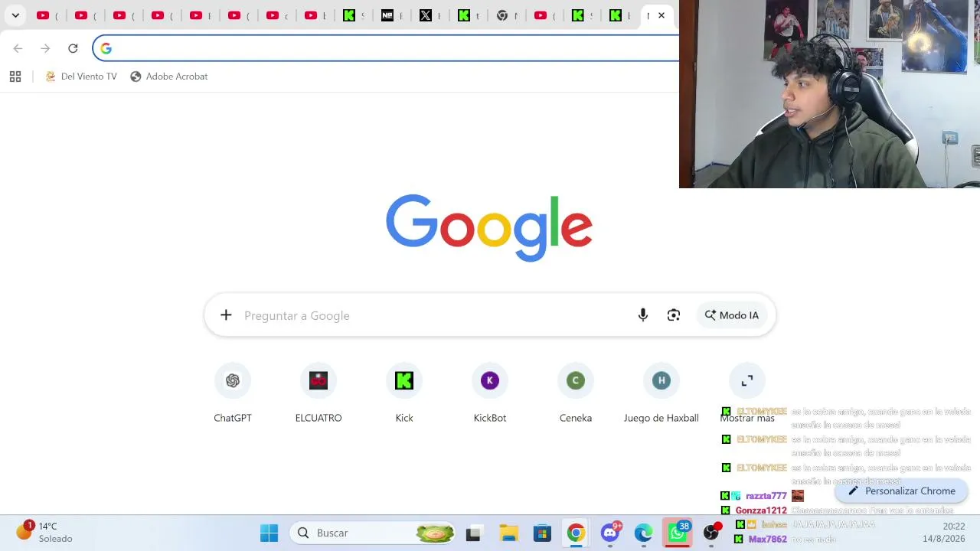The height and width of the screenshot is (551, 980).
Task: Close the active new tab
Action: [661, 15]
